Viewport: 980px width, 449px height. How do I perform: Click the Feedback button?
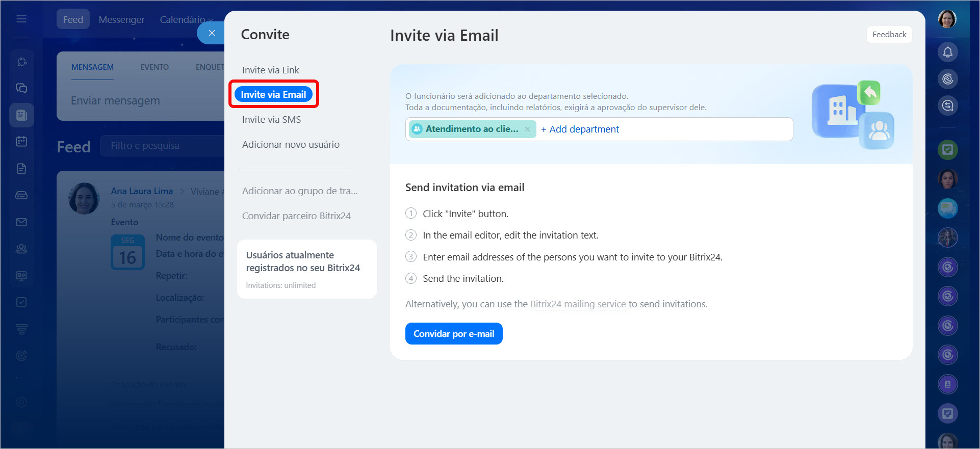[x=889, y=35]
